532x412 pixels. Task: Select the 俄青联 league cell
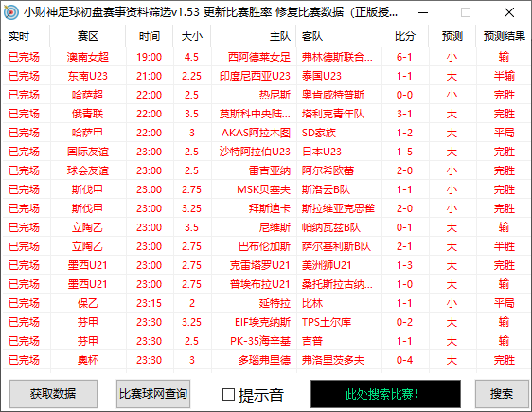pyautogui.click(x=87, y=114)
